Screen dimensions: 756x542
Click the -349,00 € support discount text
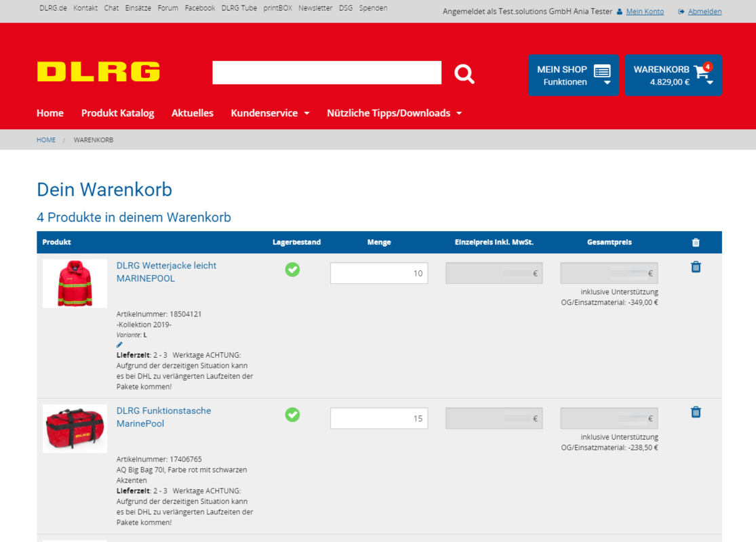(x=643, y=303)
